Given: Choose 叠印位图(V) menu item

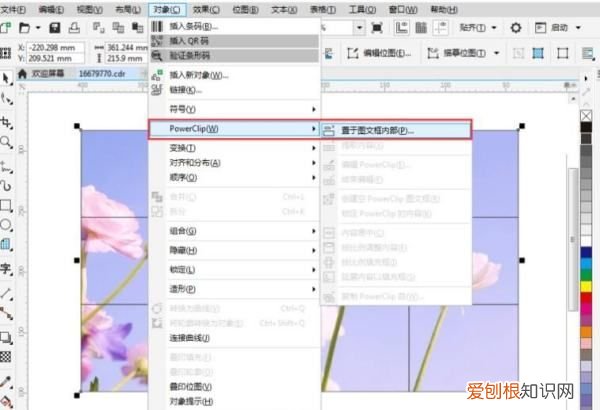Looking at the screenshot, I should coord(234,387).
